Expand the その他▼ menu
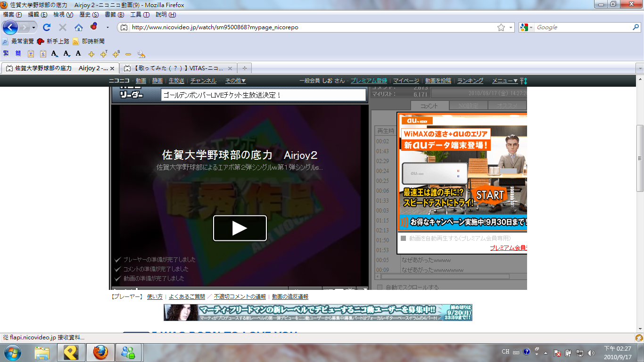Image resolution: width=644 pixels, height=362 pixels. tap(236, 81)
